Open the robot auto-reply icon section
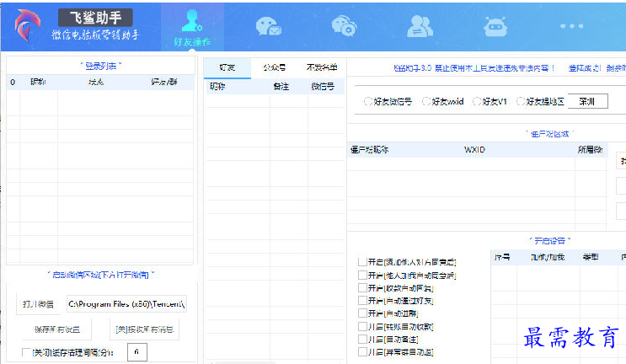The image size is (626, 364). 495,27
